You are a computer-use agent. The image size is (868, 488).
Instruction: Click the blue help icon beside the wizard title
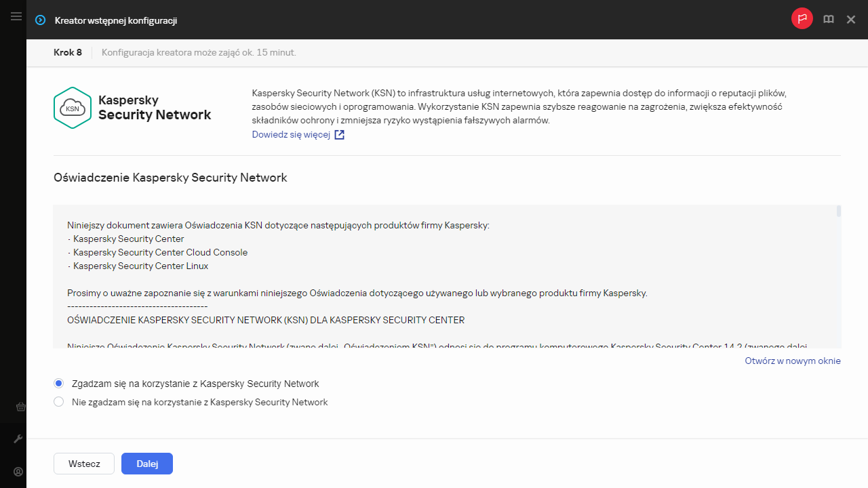tap(40, 20)
